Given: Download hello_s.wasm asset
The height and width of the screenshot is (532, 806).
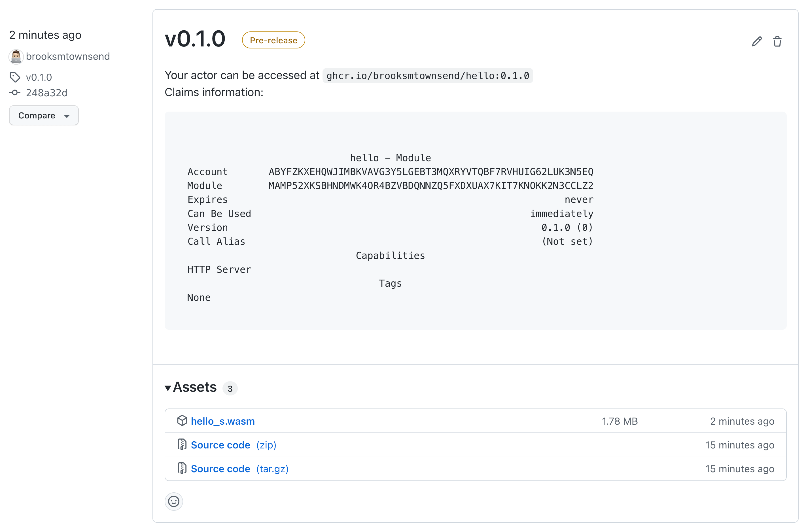Looking at the screenshot, I should click(x=223, y=421).
